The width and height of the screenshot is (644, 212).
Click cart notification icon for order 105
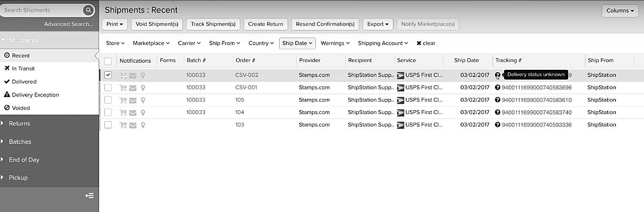coord(123,100)
